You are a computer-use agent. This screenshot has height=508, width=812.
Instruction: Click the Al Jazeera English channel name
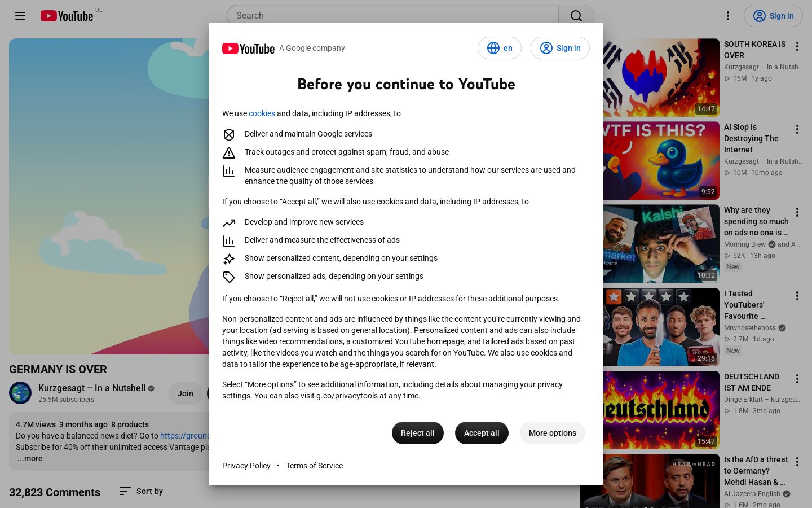pos(752,494)
